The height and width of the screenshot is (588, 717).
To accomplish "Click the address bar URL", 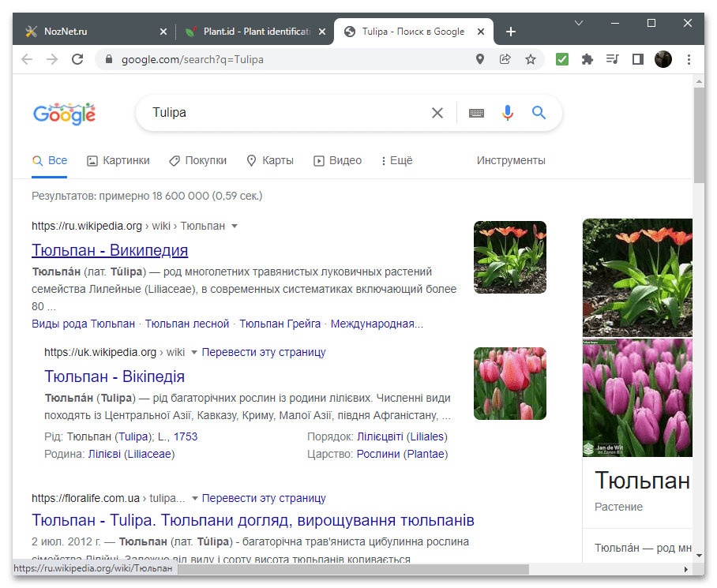I will point(193,60).
